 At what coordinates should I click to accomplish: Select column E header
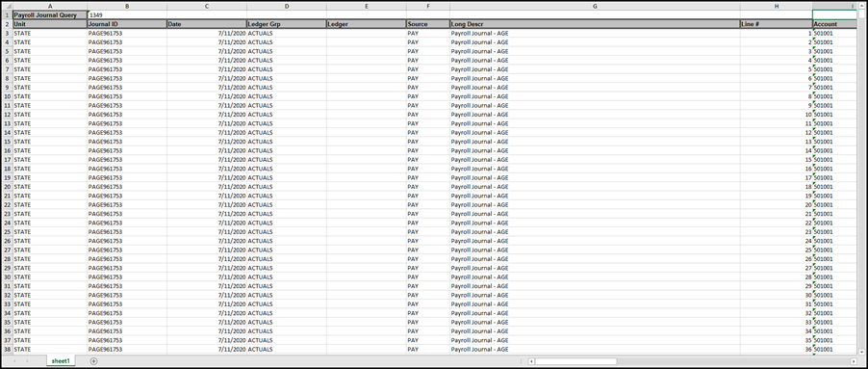pos(366,6)
